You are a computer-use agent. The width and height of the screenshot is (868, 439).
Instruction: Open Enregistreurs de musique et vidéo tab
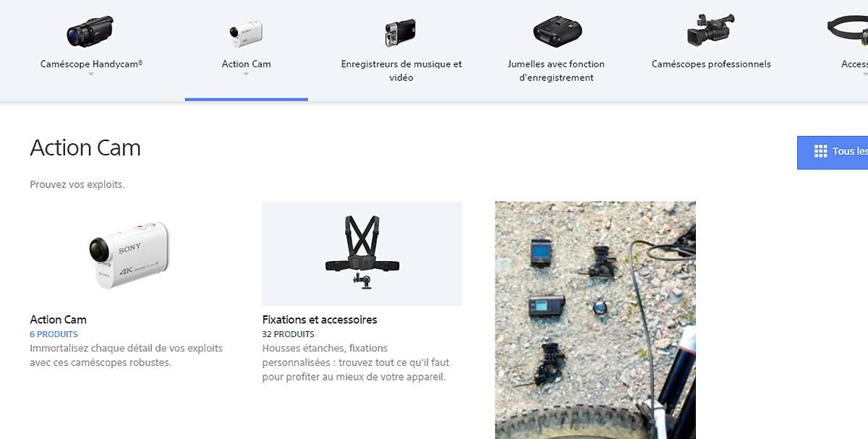[401, 70]
